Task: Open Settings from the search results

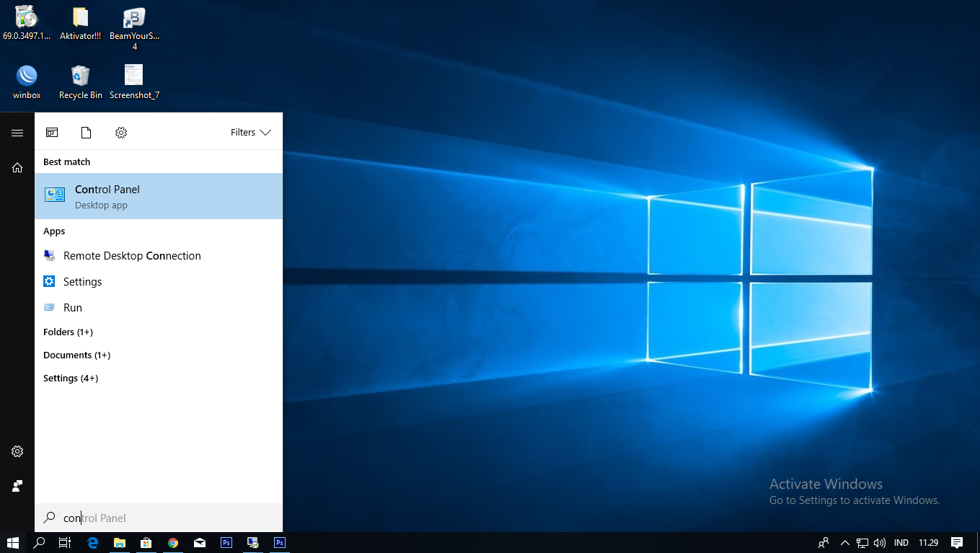Action: tap(82, 281)
